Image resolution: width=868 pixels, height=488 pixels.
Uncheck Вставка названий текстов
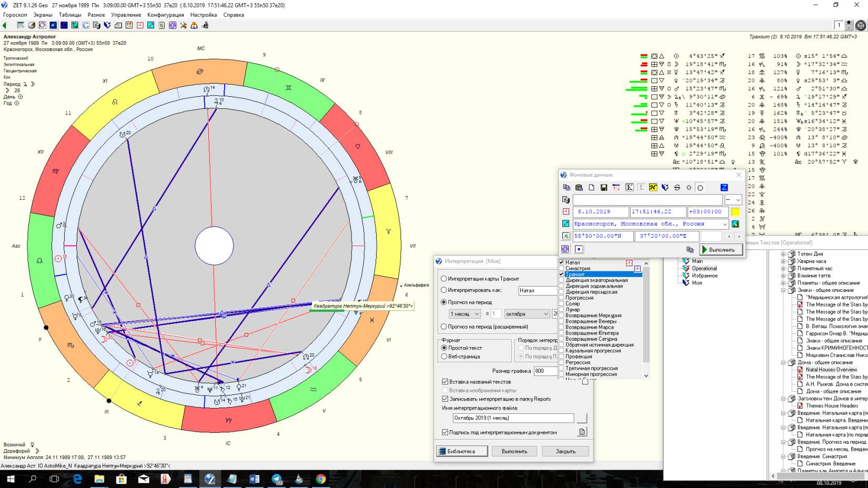pyautogui.click(x=445, y=382)
